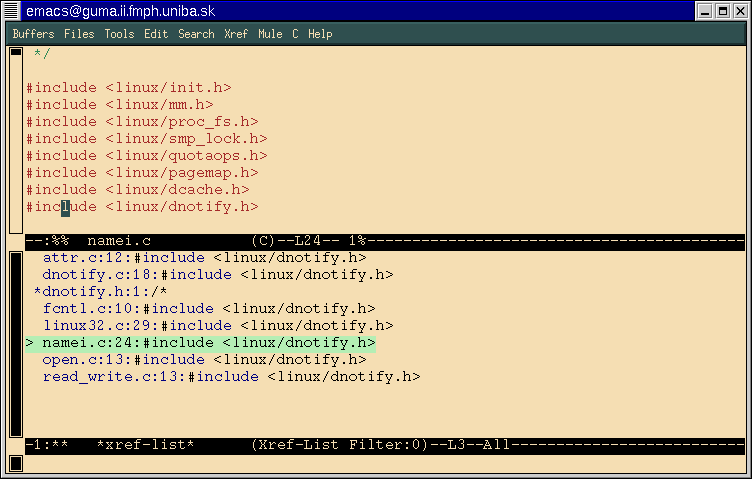752x479 pixels.
Task: Select the open.c:13 reference line
Action: tap(204, 360)
